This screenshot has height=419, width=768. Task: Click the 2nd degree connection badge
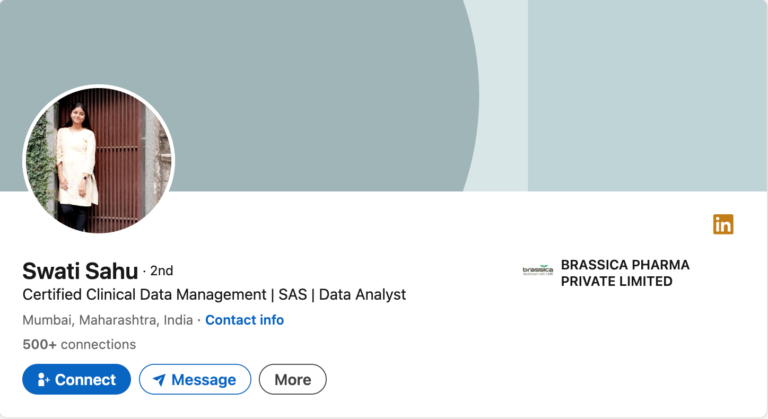click(161, 271)
